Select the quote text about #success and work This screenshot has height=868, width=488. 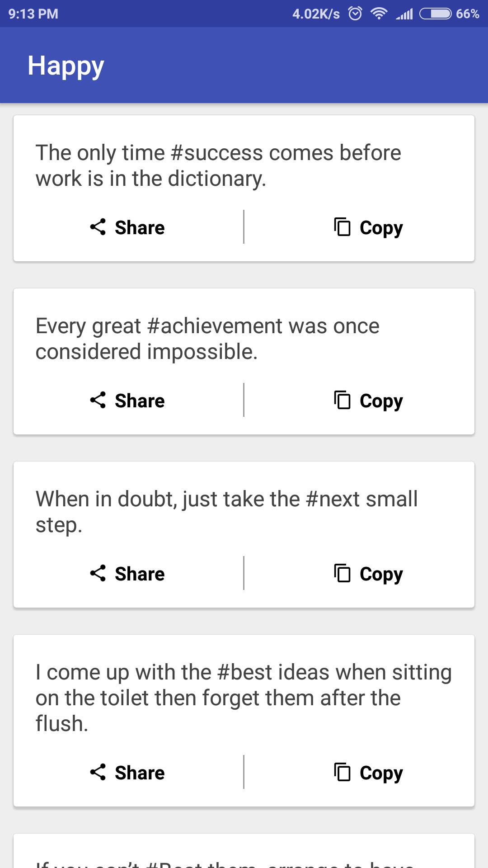pyautogui.click(x=218, y=165)
